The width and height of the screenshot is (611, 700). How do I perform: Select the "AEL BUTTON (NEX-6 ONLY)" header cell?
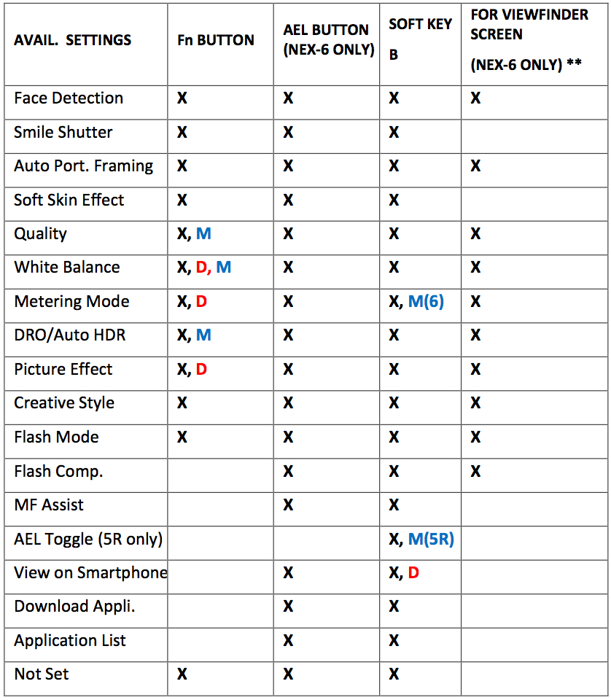coord(328,40)
